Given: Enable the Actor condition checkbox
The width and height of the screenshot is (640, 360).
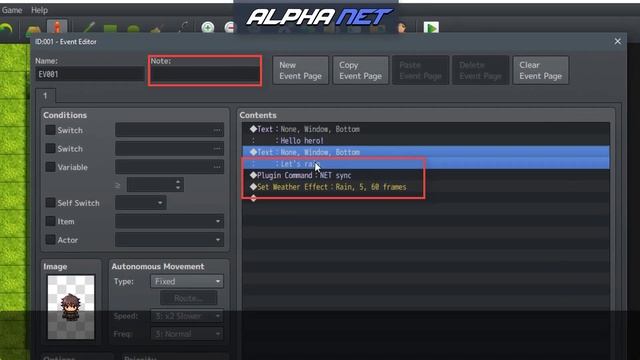Looking at the screenshot, I should 51,240.
